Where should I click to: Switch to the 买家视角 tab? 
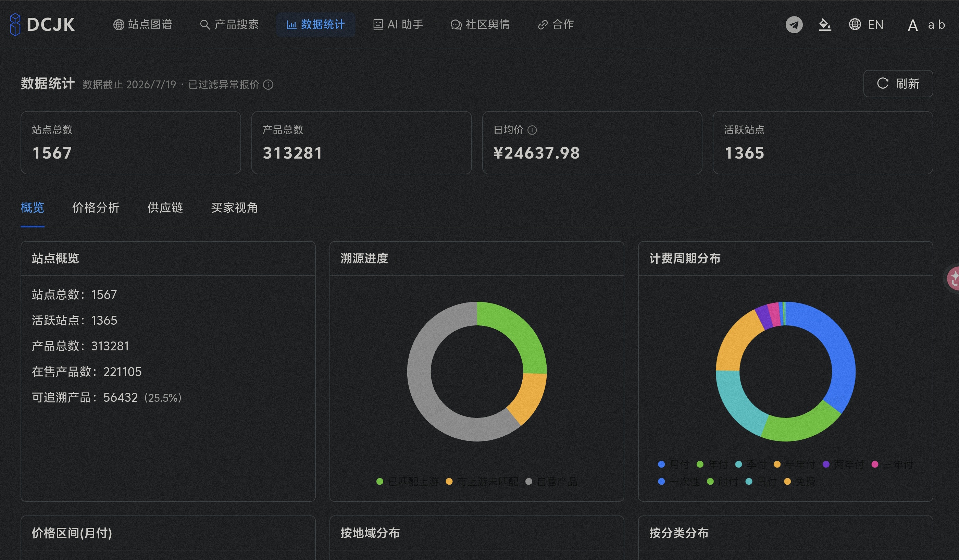click(x=234, y=208)
